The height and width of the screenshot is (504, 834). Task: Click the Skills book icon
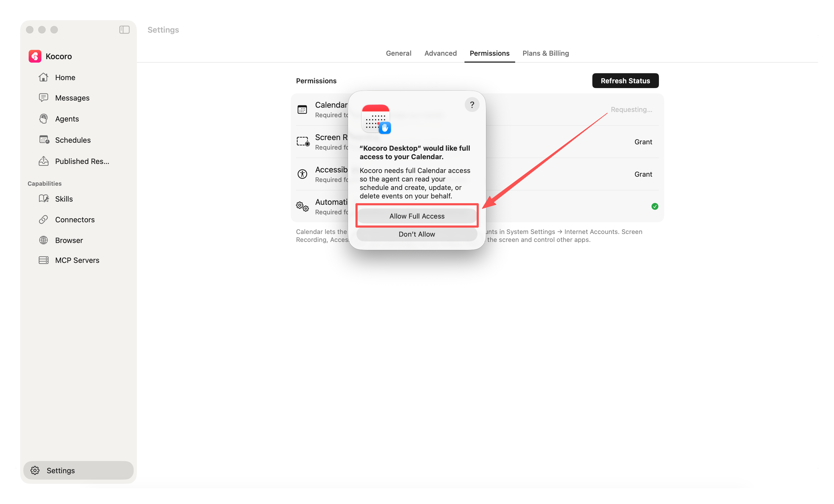coord(44,199)
